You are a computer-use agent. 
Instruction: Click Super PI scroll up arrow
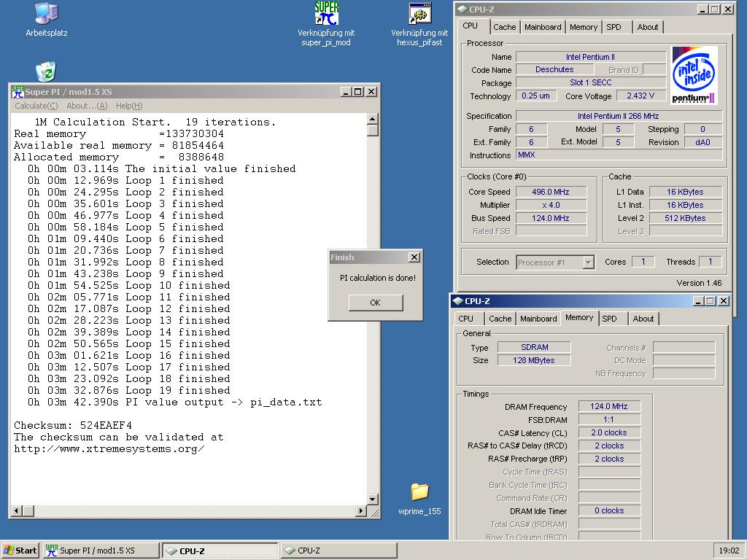coord(373,119)
